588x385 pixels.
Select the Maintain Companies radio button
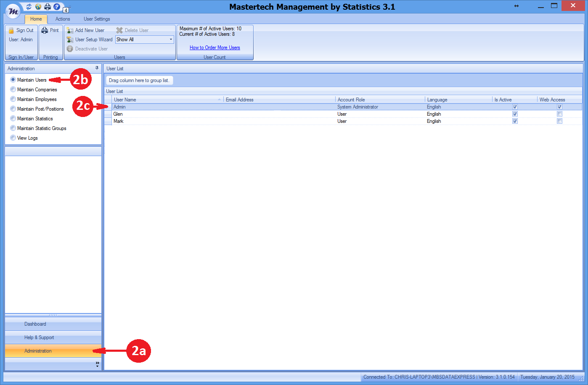coord(13,89)
